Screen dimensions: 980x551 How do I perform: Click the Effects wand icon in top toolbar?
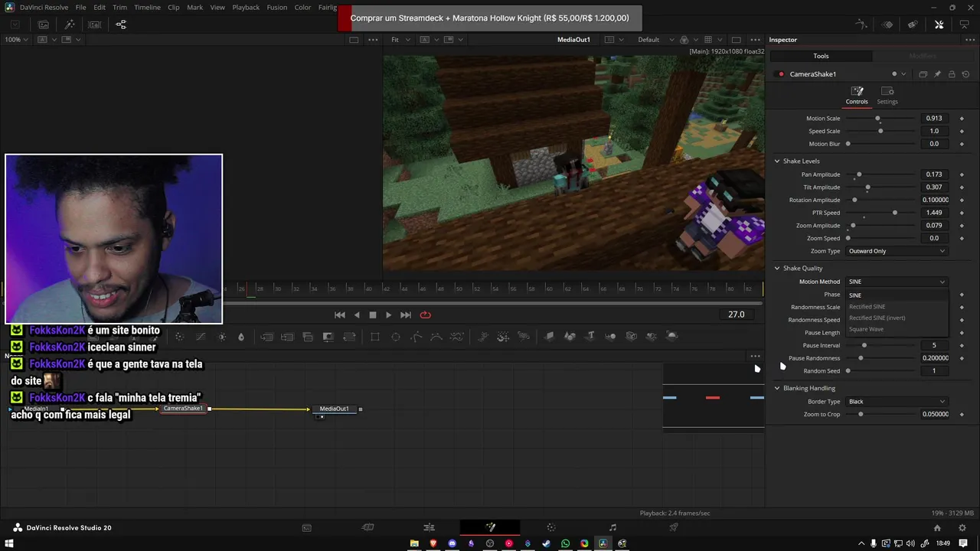69,24
